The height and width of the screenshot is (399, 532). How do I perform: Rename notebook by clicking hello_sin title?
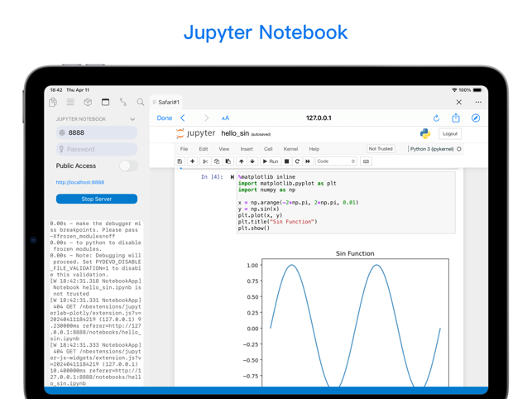[235, 133]
